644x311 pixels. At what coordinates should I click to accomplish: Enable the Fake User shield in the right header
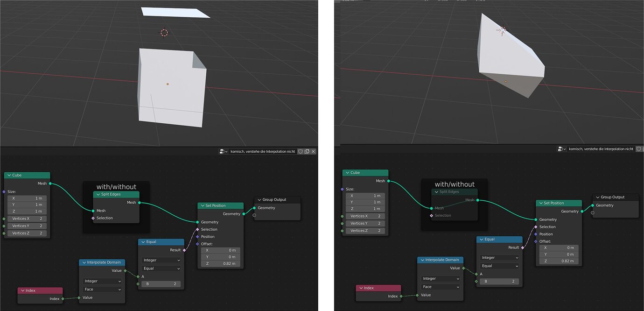[x=639, y=148]
